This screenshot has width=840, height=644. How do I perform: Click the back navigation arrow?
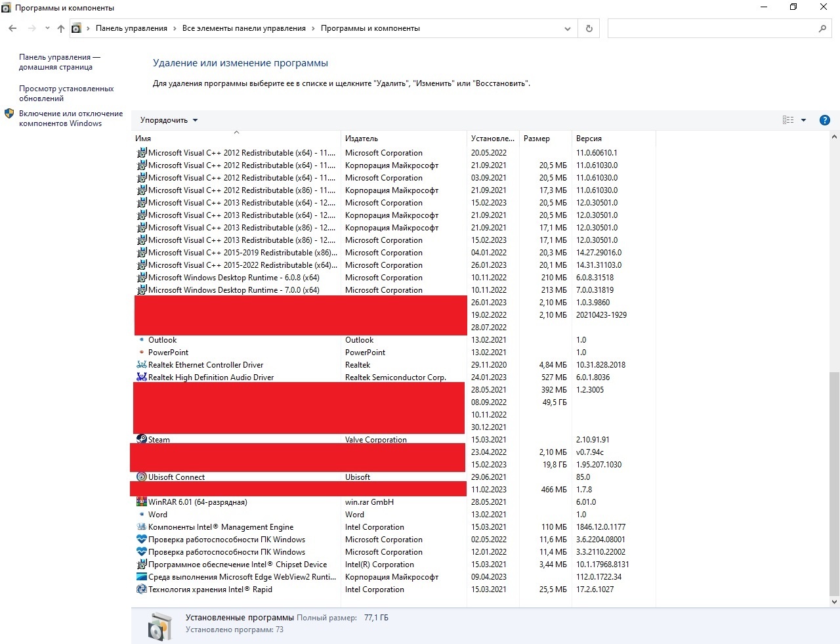(12, 28)
